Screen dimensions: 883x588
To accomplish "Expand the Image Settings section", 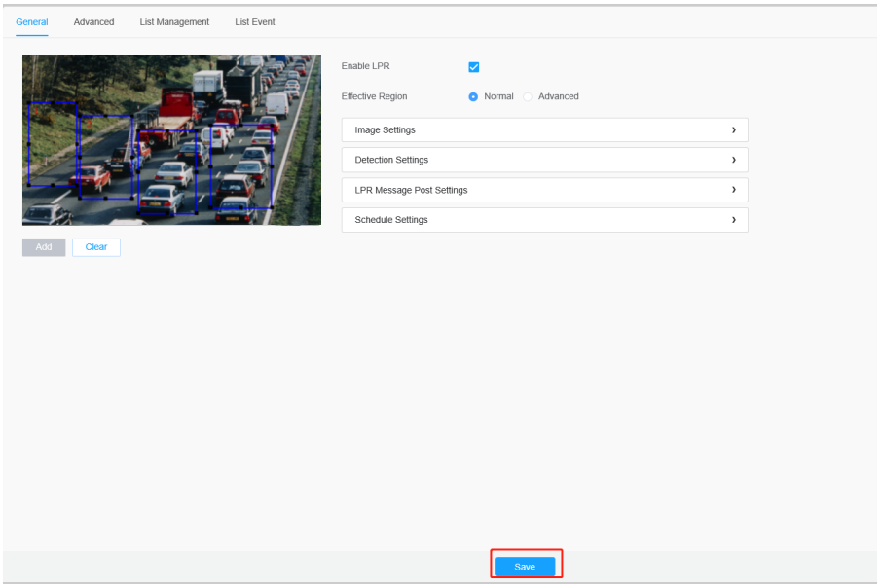I will [544, 130].
